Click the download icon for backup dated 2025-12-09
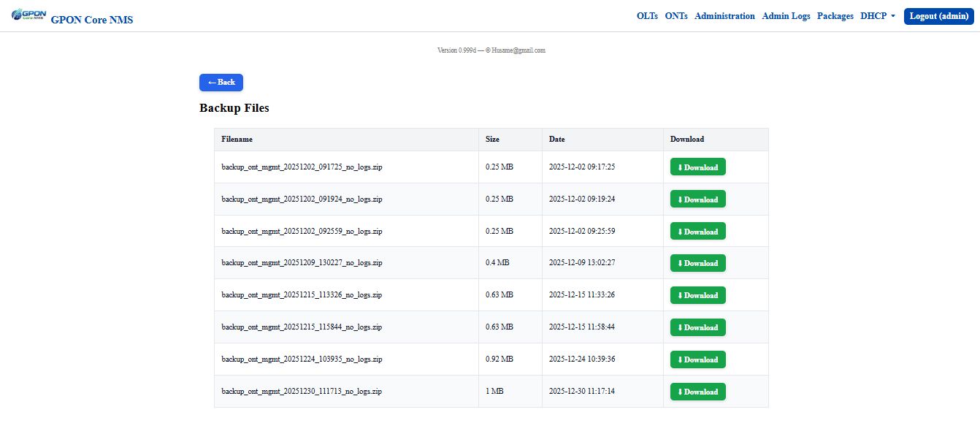 click(x=681, y=263)
